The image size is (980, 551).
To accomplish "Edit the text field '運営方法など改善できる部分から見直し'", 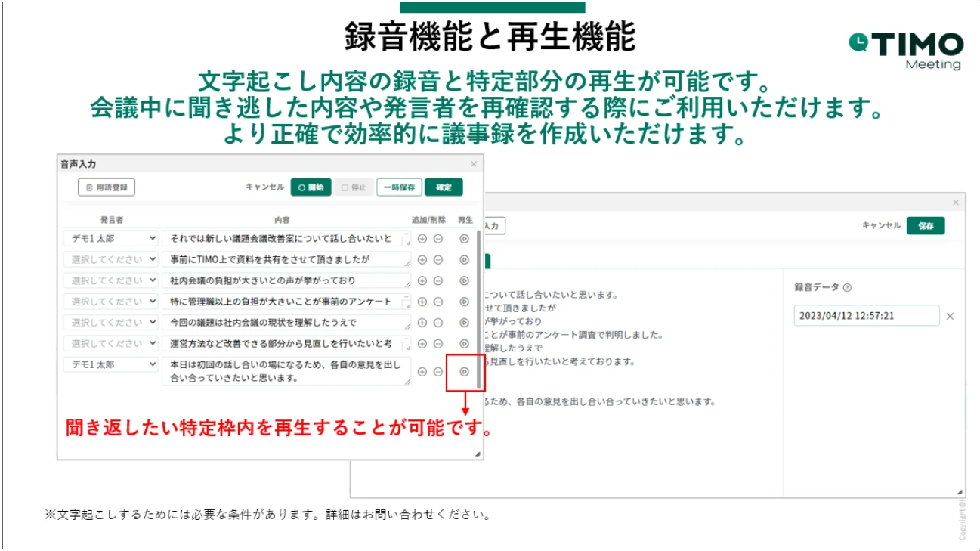I will (x=287, y=344).
